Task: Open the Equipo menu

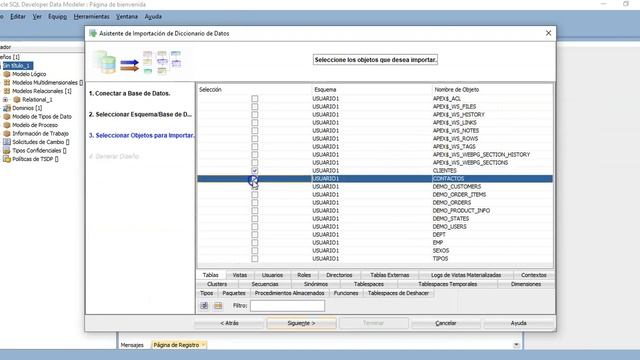Action: pos(57,17)
